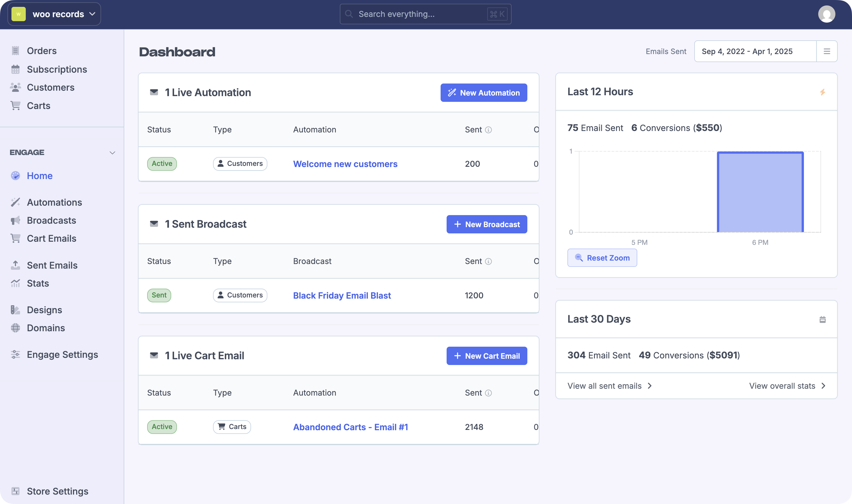The height and width of the screenshot is (504, 852).
Task: Click the info icon beside Sent in the Sent Broadcast table
Action: click(x=488, y=261)
